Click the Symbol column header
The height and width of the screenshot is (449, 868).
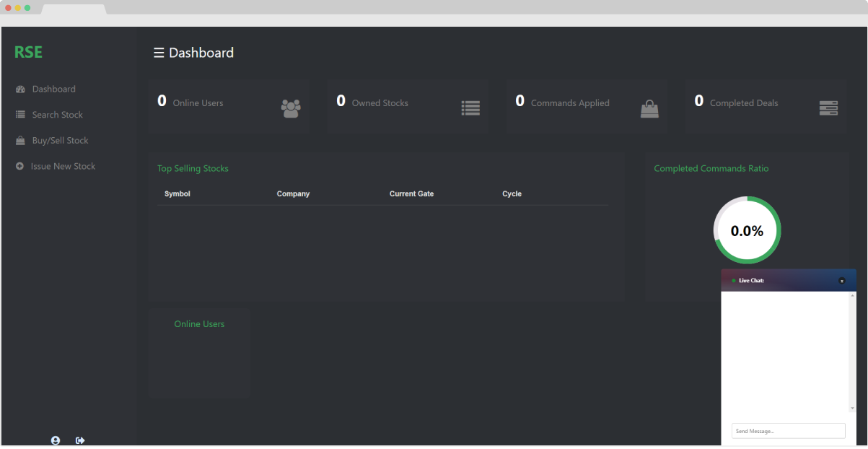pos(177,193)
